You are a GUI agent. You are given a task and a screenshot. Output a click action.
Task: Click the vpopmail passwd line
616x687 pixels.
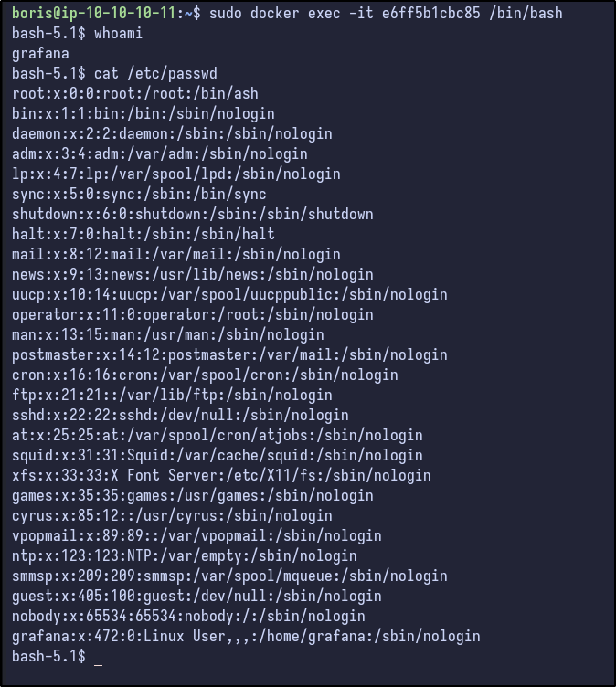click(x=196, y=535)
